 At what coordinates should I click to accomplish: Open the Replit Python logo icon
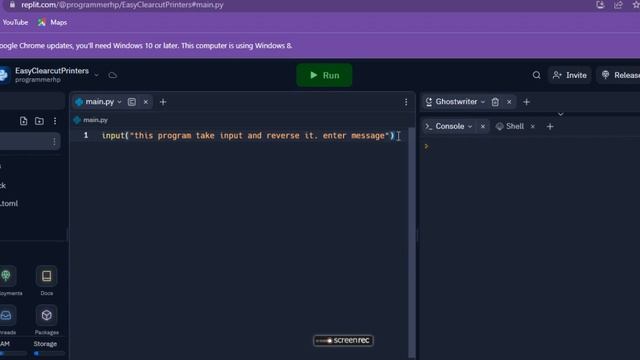pyautogui.click(x=4, y=75)
